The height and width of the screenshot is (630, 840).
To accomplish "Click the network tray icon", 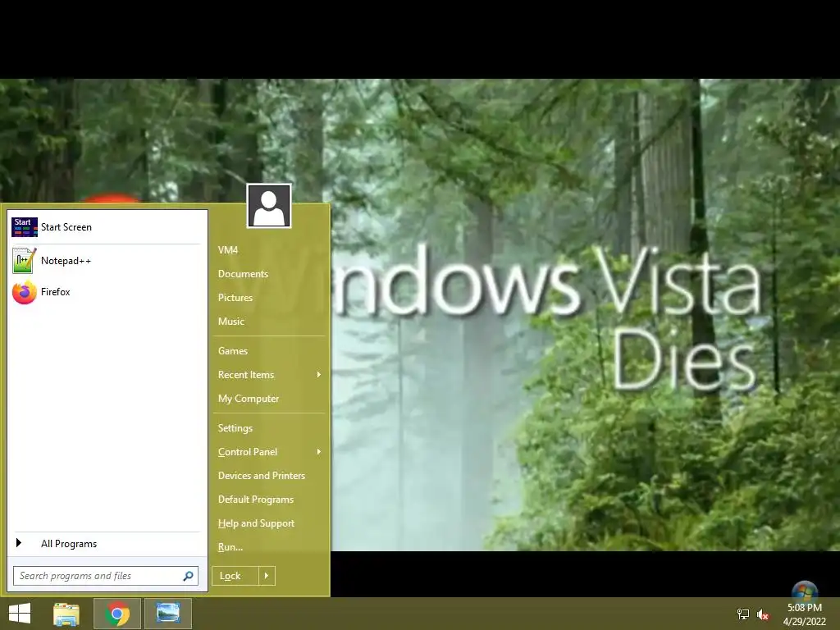I will click(743, 614).
